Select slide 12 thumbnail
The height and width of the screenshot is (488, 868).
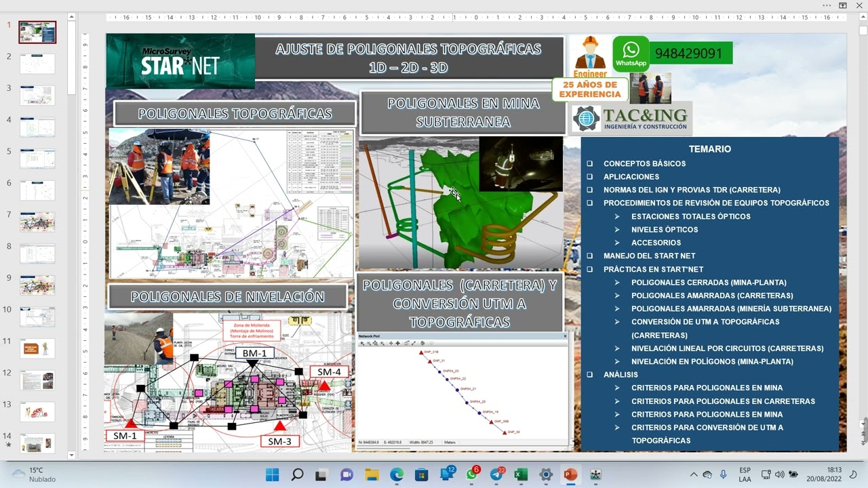37,380
